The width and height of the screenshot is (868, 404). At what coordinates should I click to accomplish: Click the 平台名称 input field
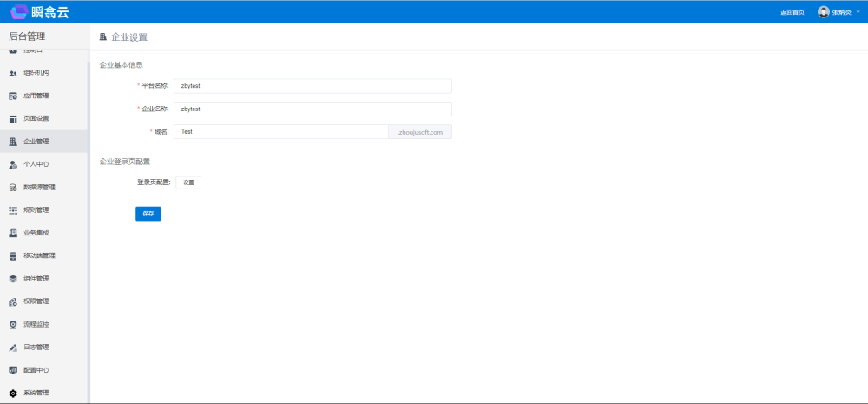[x=312, y=86]
